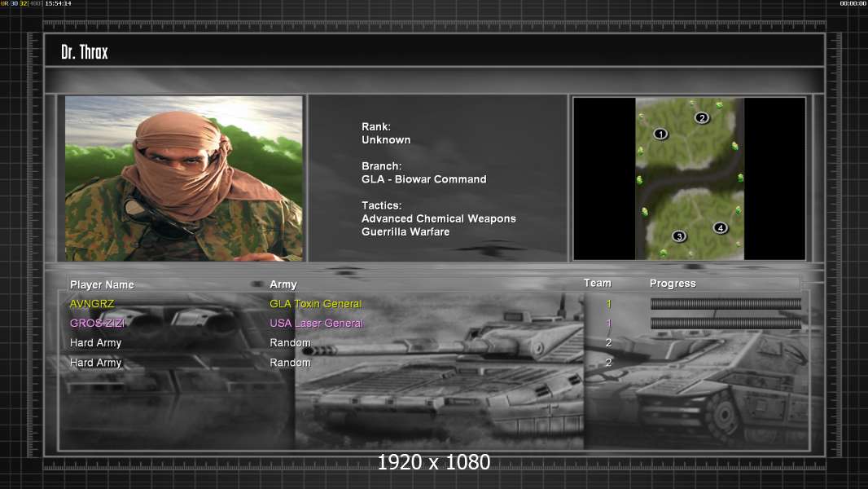
Task: Select the Dr. Thrax title text
Action: 85,52
